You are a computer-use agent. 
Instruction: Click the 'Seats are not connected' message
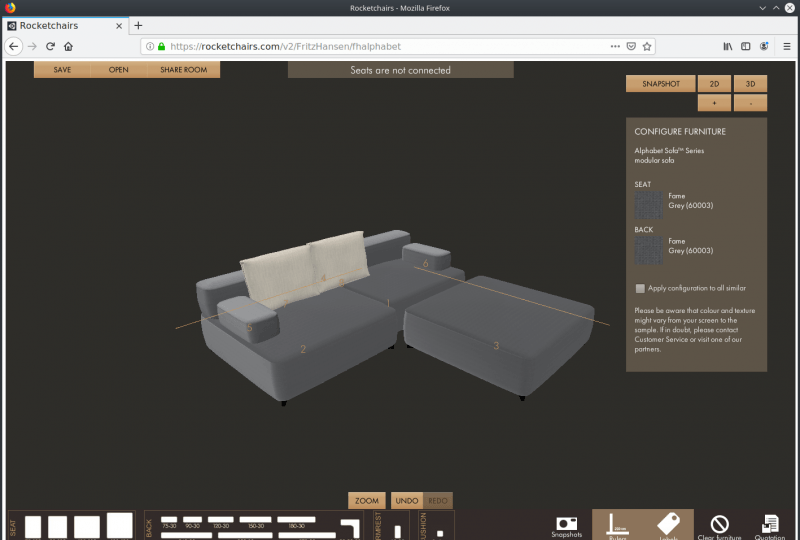401,70
